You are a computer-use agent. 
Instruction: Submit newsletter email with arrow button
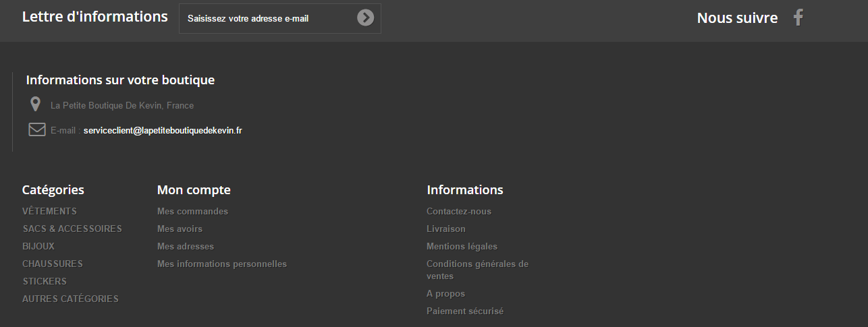(x=365, y=18)
